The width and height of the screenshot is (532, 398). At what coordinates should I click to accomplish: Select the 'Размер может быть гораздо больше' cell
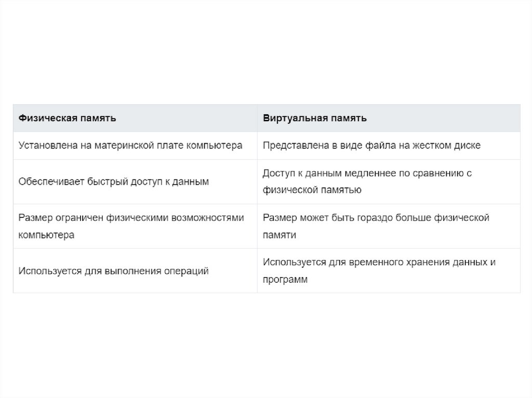point(376,226)
